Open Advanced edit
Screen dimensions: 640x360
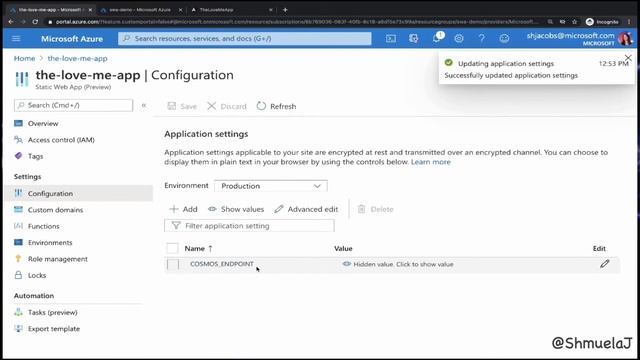(x=306, y=209)
